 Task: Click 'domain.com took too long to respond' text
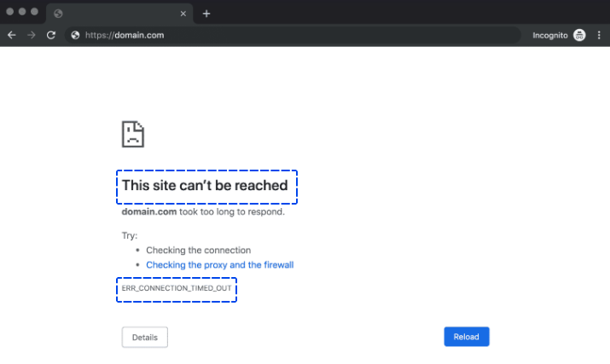203,211
